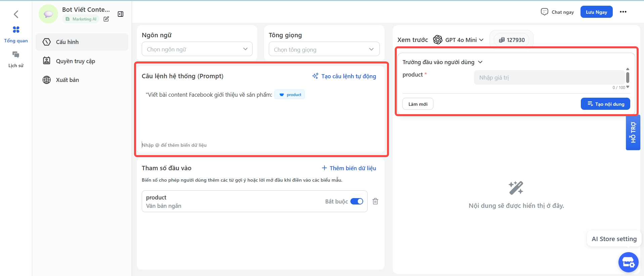644x276 pixels.
Task: Open the AI Store setting floating icon
Action: (x=628, y=262)
